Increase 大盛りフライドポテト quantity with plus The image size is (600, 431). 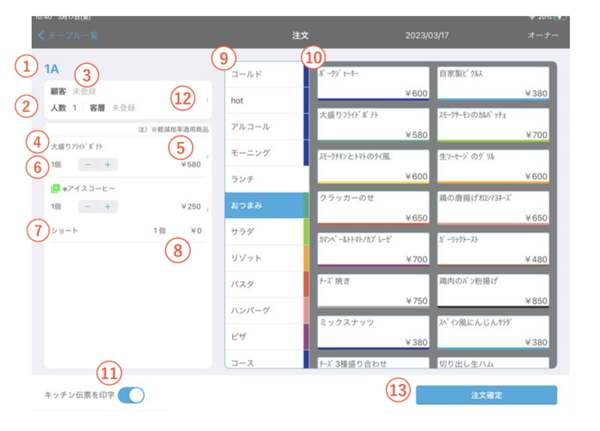pos(107,164)
